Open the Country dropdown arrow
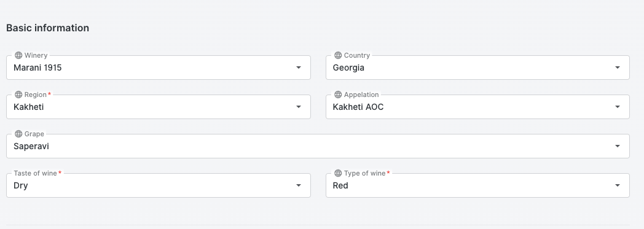644x229 pixels. 618,68
